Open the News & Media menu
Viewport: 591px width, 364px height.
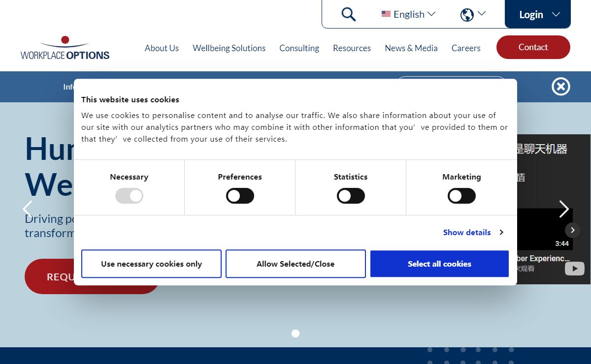[x=411, y=48]
